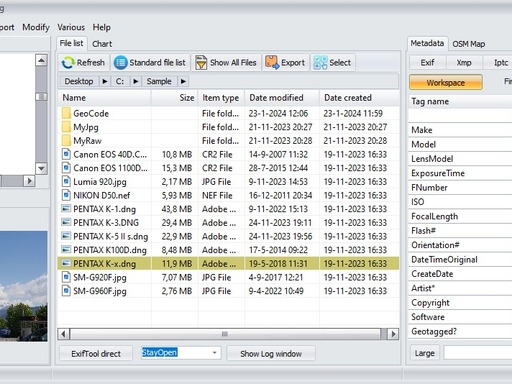Viewport: 512px width, 384px height.
Task: Expand the arrow after Desktop breadcrumb
Action: 105,81
